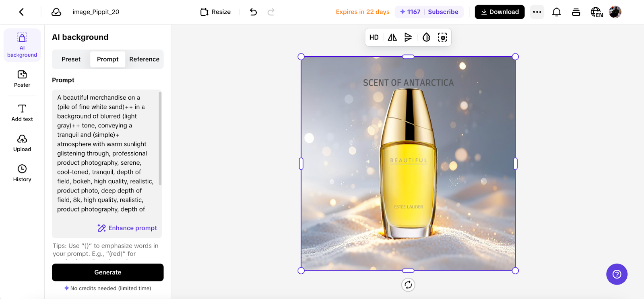The height and width of the screenshot is (299, 644).
Task: Click the top edge middle handle
Action: (408, 57)
